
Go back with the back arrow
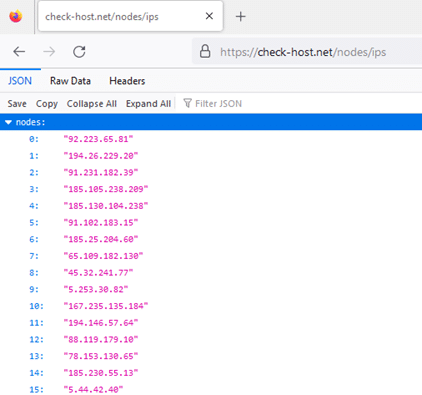point(19,52)
